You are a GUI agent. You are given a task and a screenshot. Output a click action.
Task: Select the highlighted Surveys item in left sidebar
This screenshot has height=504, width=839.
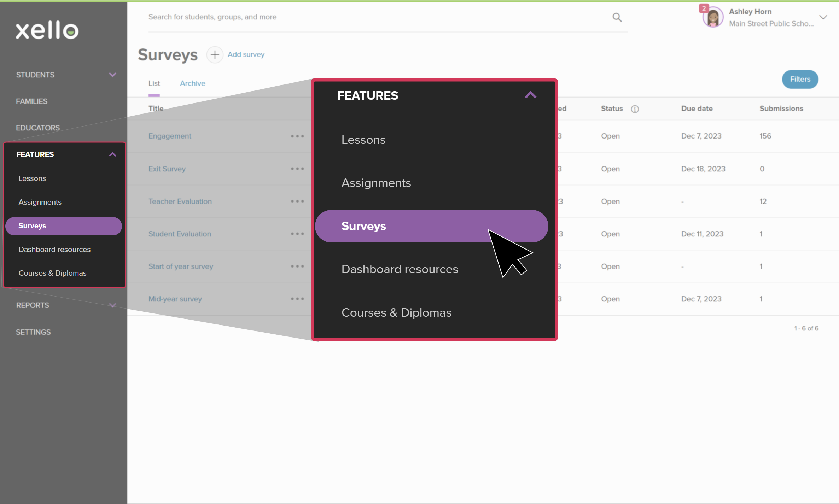[64, 226]
